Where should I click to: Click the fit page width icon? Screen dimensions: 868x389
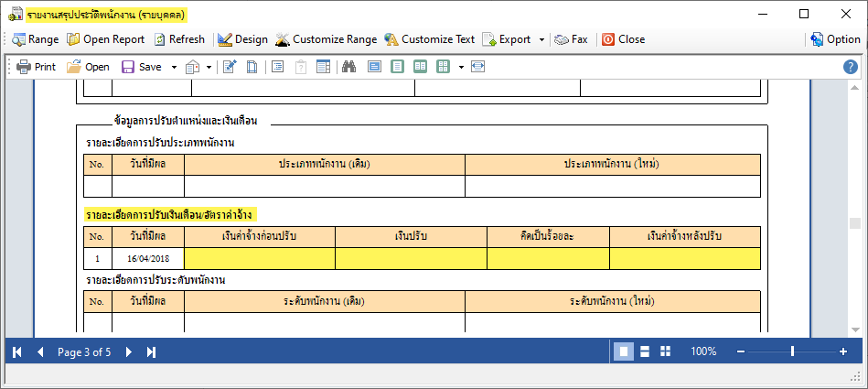click(477, 67)
